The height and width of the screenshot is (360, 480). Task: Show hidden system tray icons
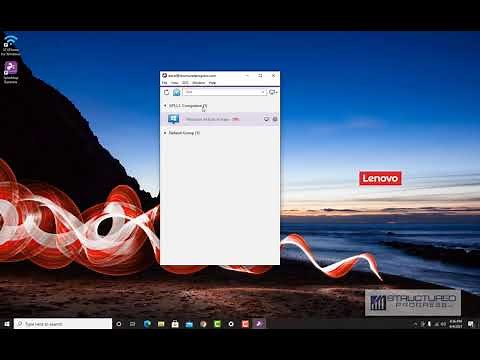(x=415, y=324)
